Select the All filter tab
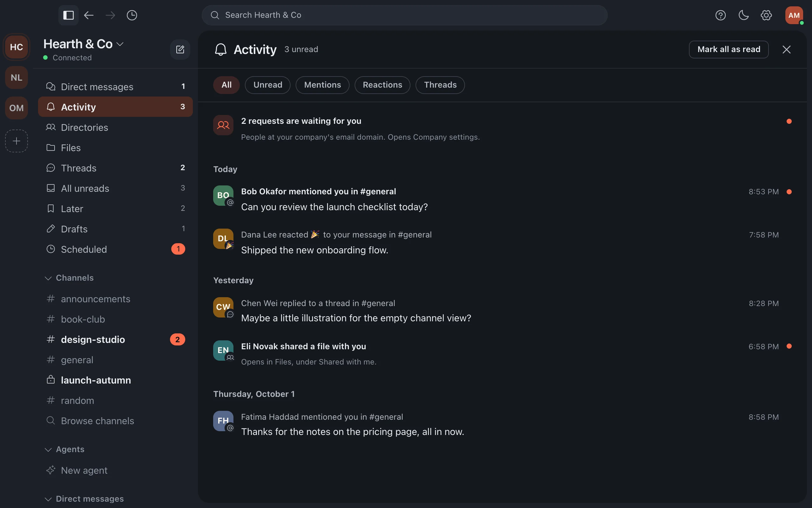Screen dimensions: 812x508 click(226, 85)
